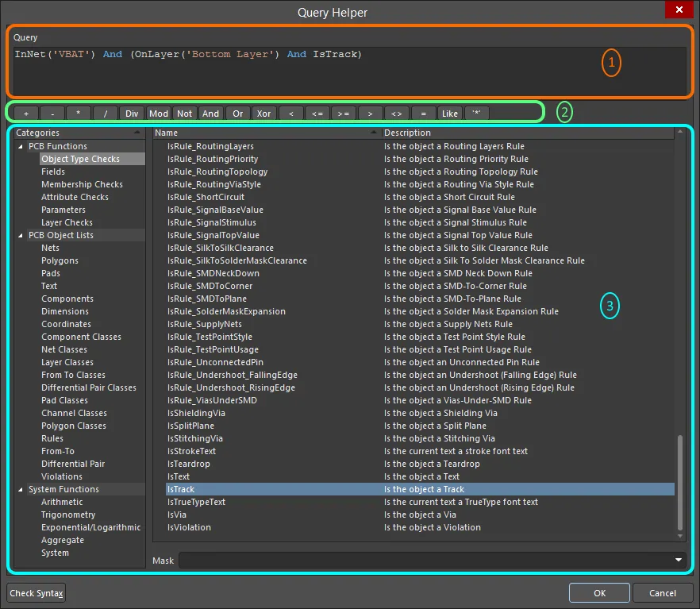Viewport: 700px width, 609px height.
Task: Select the Violations category
Action: click(x=62, y=477)
